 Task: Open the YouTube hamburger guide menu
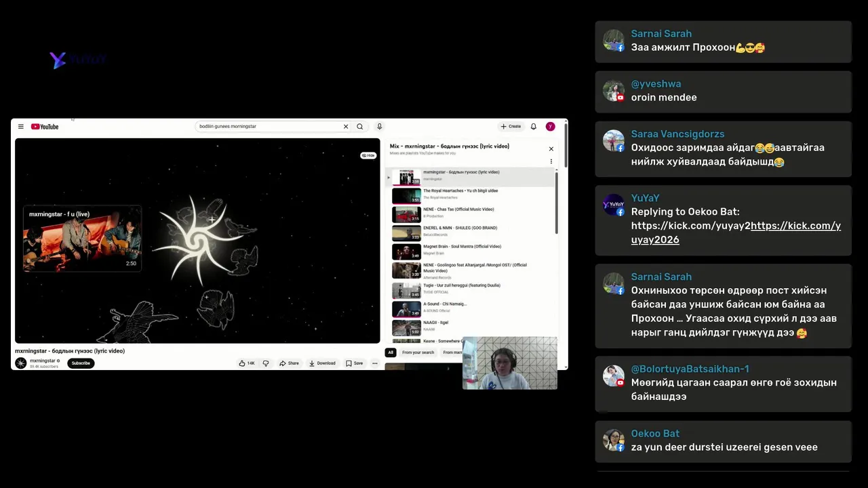pyautogui.click(x=21, y=127)
